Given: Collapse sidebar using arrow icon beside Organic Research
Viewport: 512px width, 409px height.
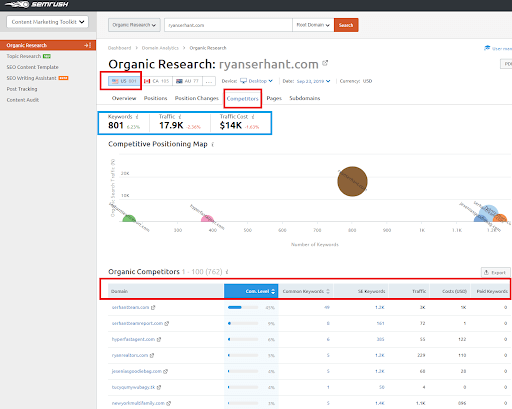Looking at the screenshot, I should tap(88, 45).
